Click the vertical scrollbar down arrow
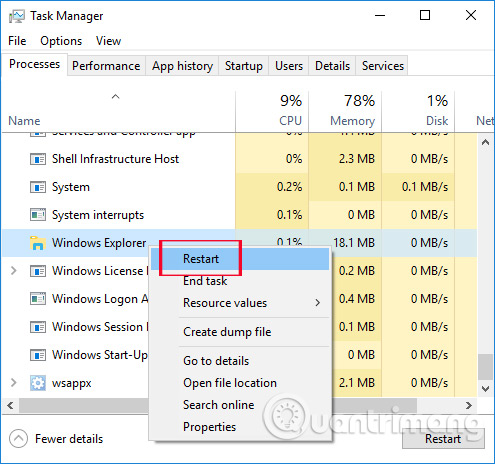Viewport: 495px width, 464px height. [x=486, y=389]
